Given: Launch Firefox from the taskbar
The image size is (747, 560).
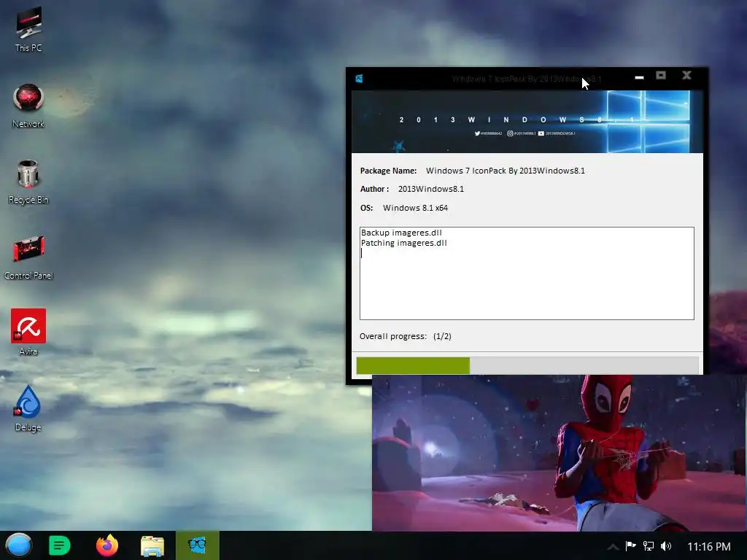Looking at the screenshot, I should tap(107, 545).
